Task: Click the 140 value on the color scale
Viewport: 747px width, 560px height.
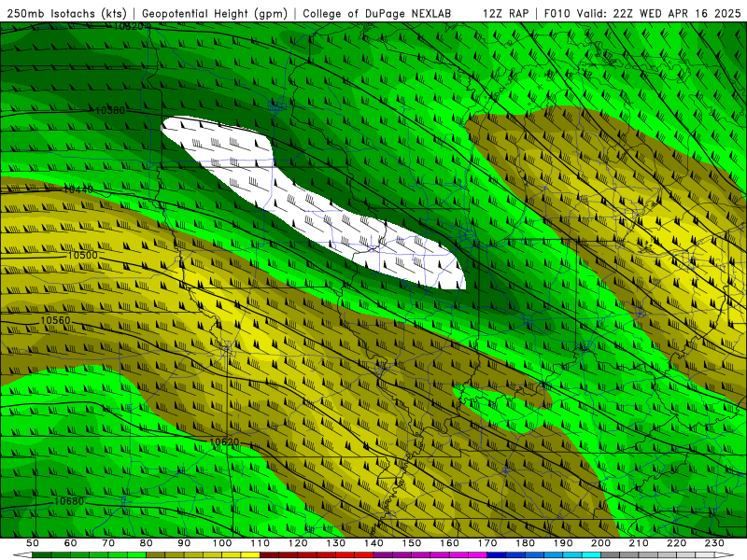Action: (373, 543)
